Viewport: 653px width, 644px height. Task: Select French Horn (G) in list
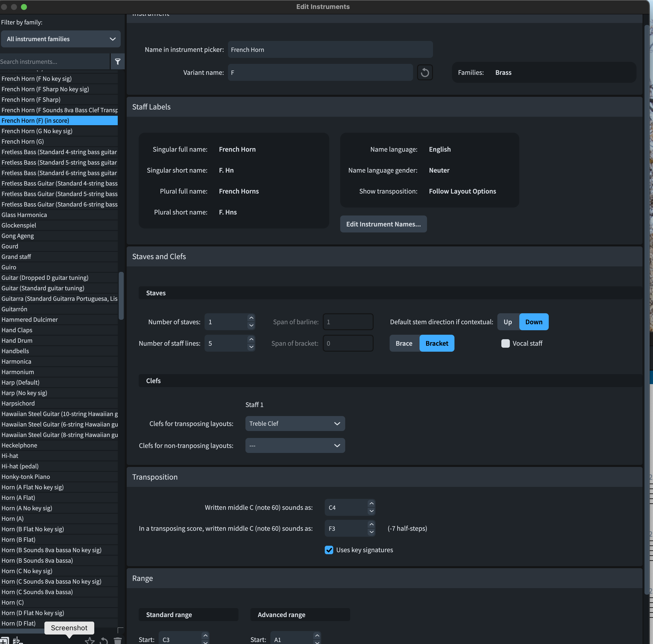[23, 141]
